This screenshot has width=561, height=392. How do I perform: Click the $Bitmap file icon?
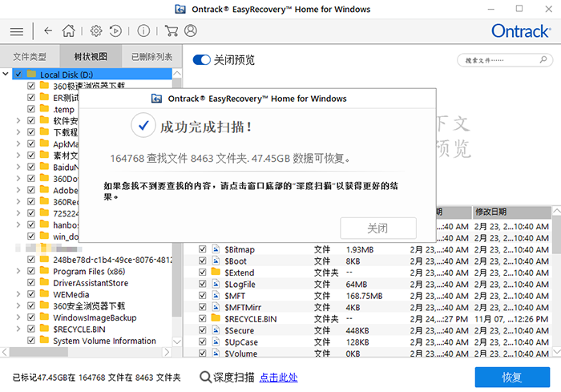(216, 249)
